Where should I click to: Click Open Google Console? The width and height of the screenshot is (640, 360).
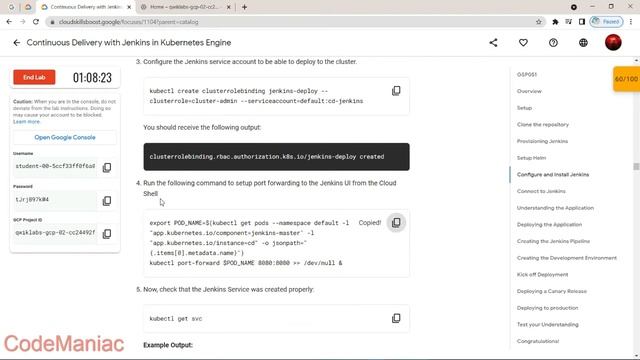pyautogui.click(x=65, y=137)
